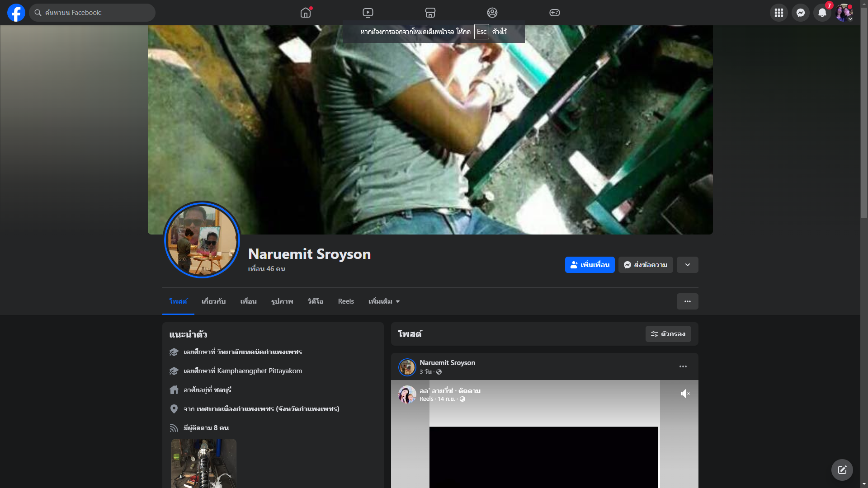This screenshot has height=488, width=868.
Task: Open the 'ตัวกรอง' posts filter button
Action: [668, 334]
